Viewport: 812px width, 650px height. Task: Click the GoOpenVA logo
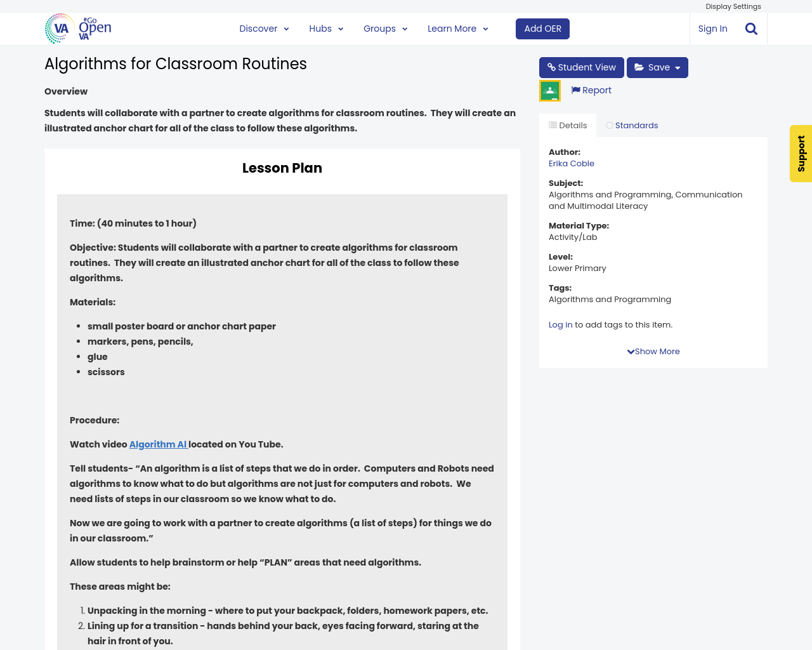tap(78, 29)
